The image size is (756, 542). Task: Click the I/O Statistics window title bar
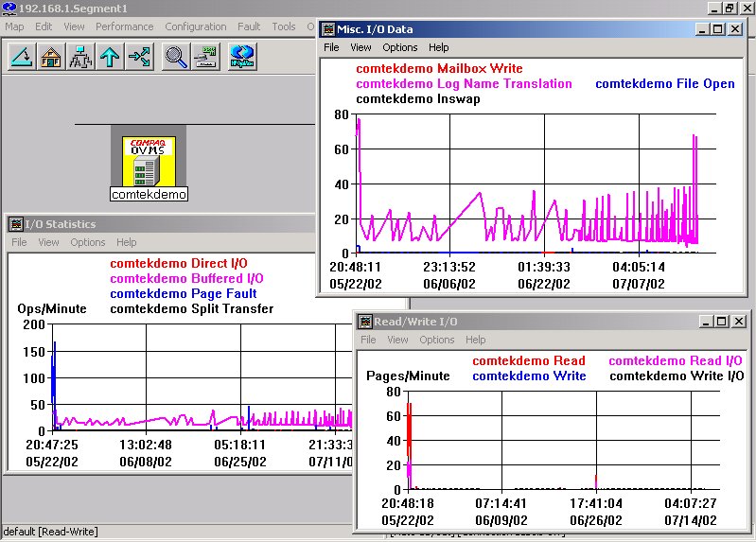coord(142,224)
